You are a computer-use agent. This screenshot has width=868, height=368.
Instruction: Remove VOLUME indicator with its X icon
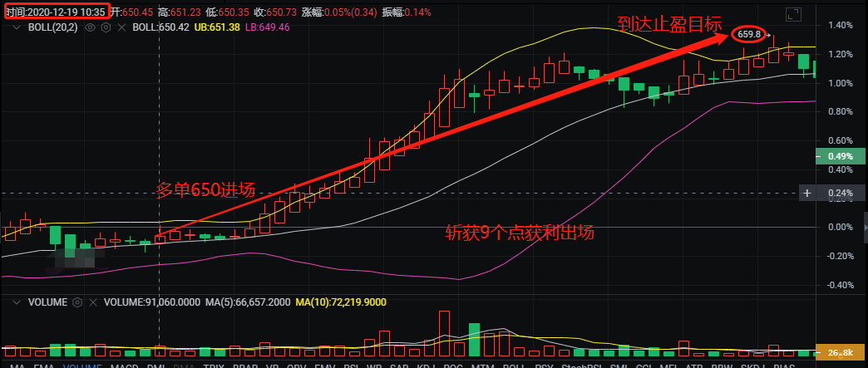(94, 302)
